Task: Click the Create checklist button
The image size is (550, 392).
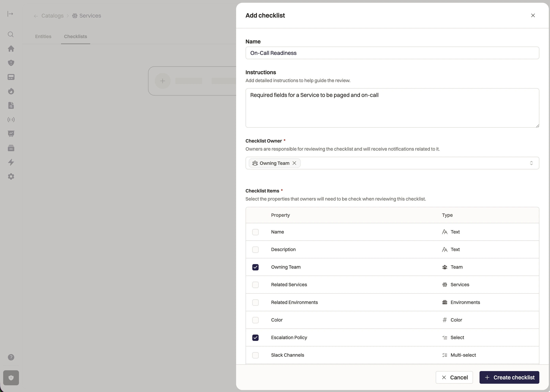Action: (509, 378)
